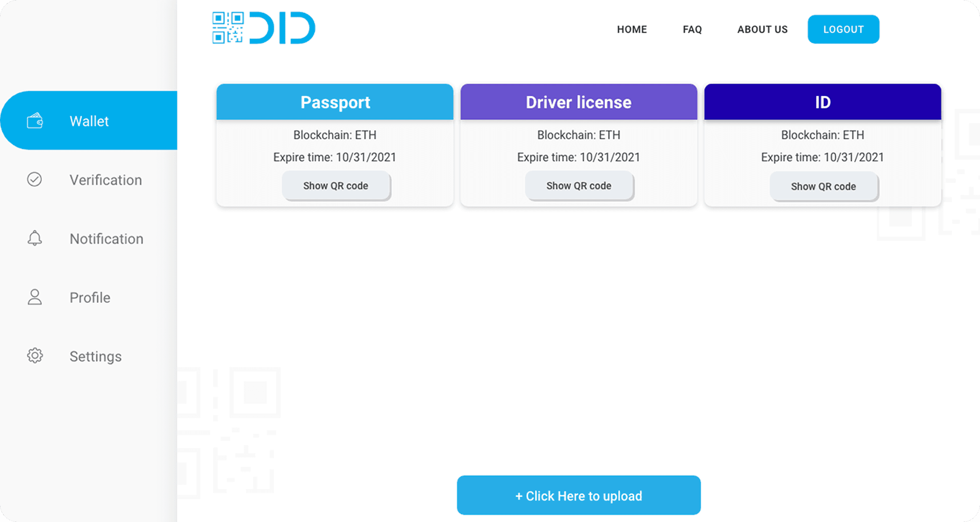The height and width of the screenshot is (522, 980).
Task: Click the DID QR logo
Action: [x=264, y=28]
